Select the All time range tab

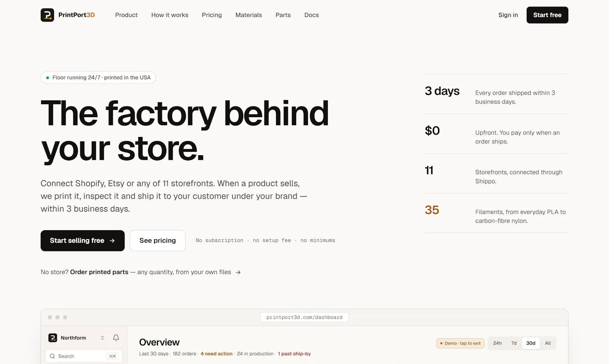click(548, 343)
